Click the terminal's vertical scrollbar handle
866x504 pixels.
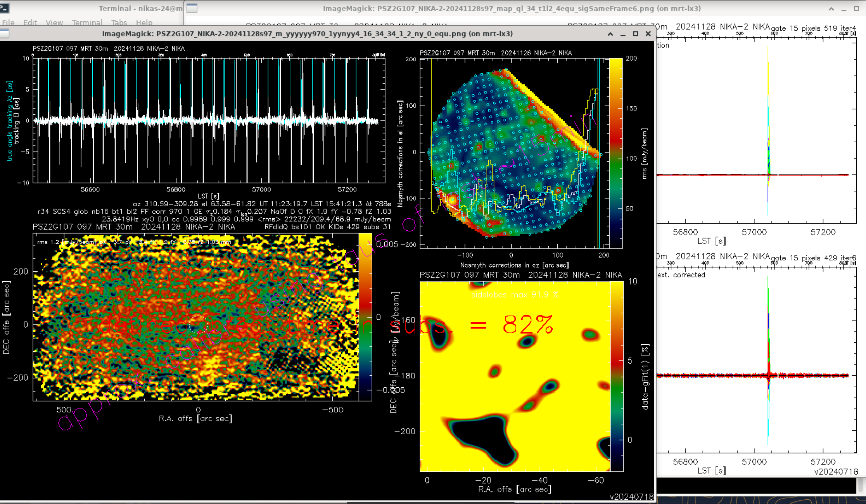click(861, 485)
